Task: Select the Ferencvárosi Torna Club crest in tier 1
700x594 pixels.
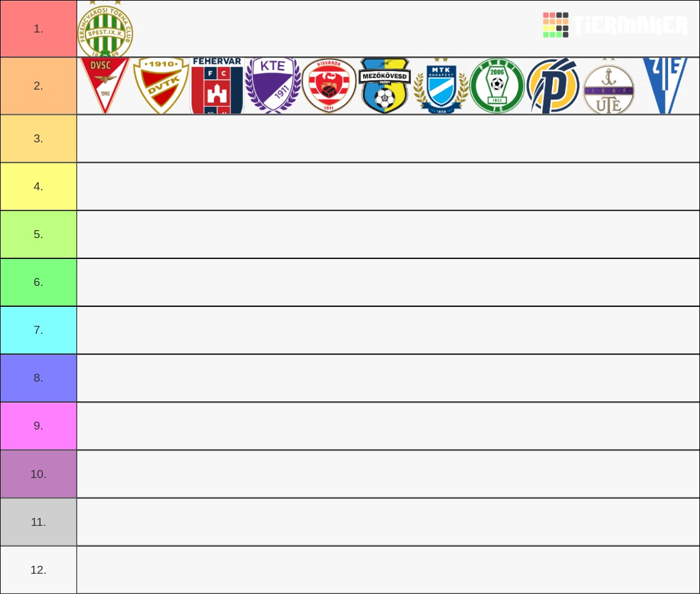Action: (x=104, y=29)
